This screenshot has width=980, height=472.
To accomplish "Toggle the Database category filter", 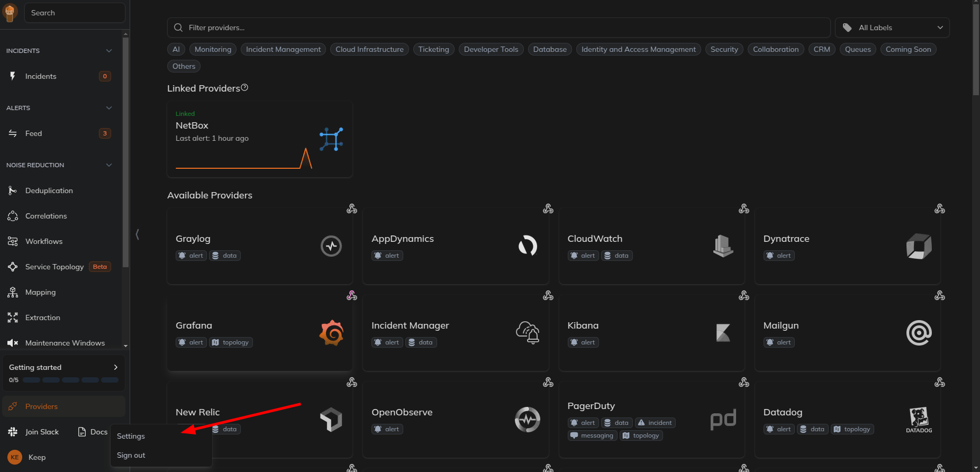I will pyautogui.click(x=550, y=49).
